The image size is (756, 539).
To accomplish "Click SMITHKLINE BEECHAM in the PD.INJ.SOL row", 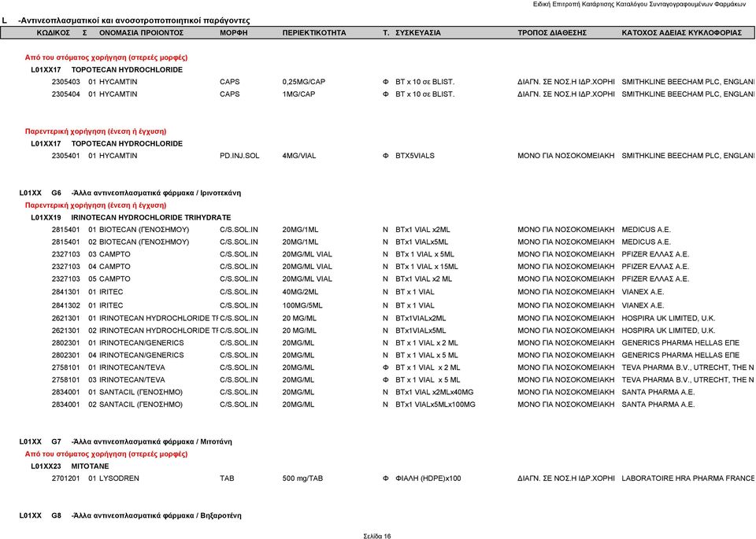I will 688,156.
